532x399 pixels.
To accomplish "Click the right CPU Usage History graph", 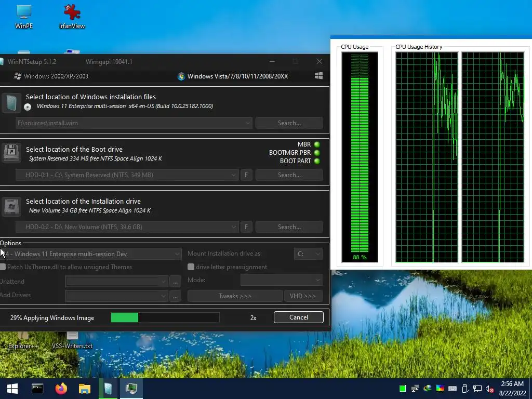I will click(x=493, y=157).
